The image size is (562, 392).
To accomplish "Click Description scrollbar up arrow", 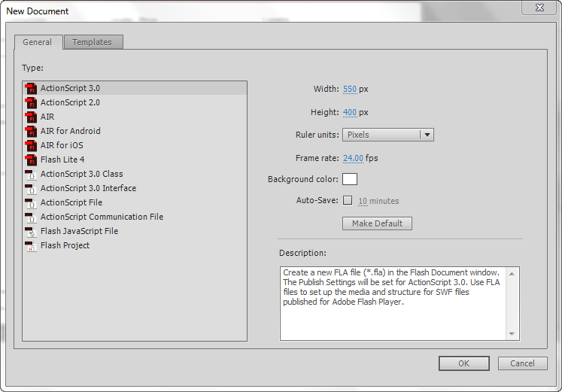I will click(x=512, y=274).
